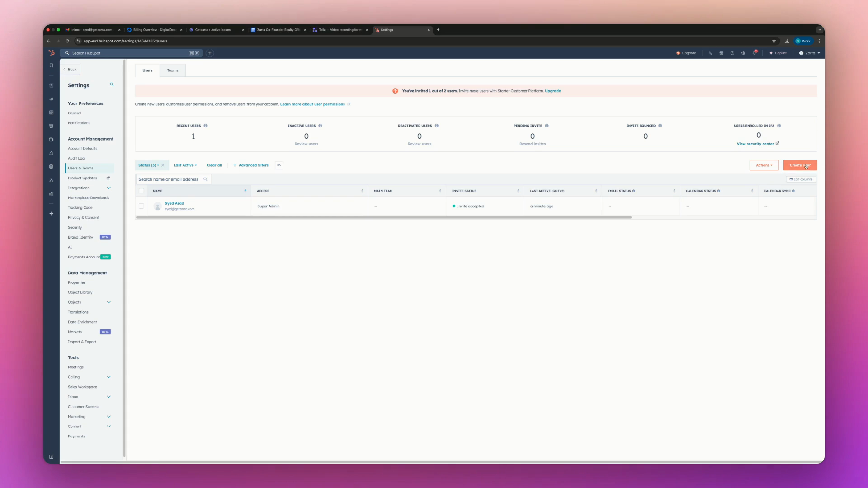Image resolution: width=868 pixels, height=488 pixels.
Task: Switch to the Teams tab
Action: [x=173, y=70]
